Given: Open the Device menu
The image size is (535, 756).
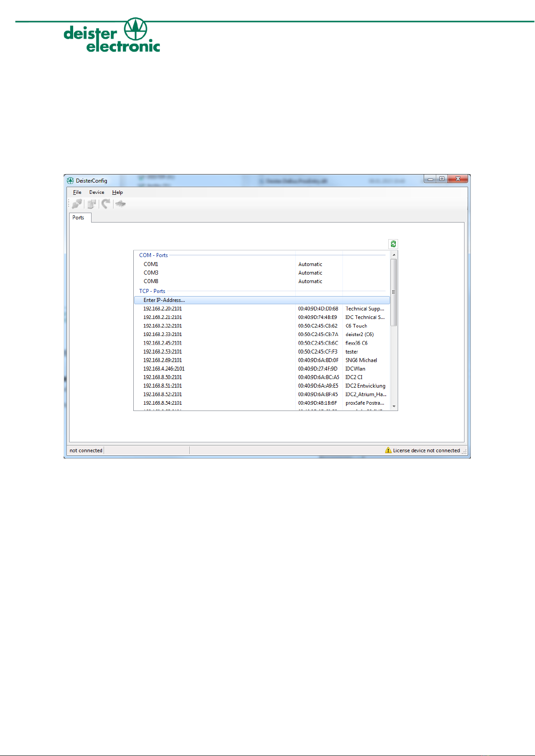Looking at the screenshot, I should pos(96,192).
